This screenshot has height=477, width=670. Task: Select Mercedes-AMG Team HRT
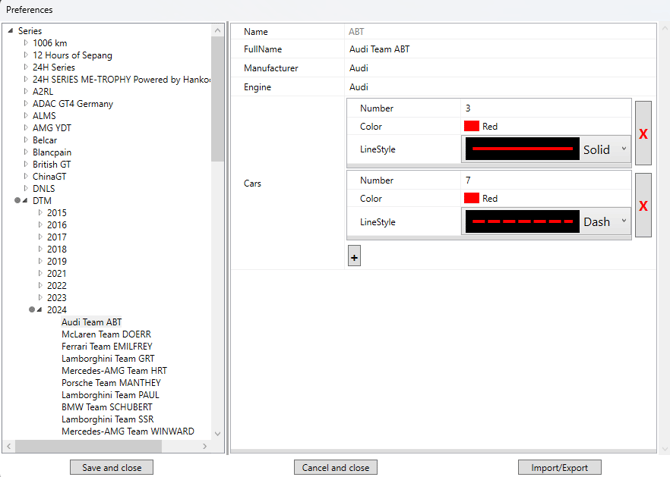pos(114,371)
